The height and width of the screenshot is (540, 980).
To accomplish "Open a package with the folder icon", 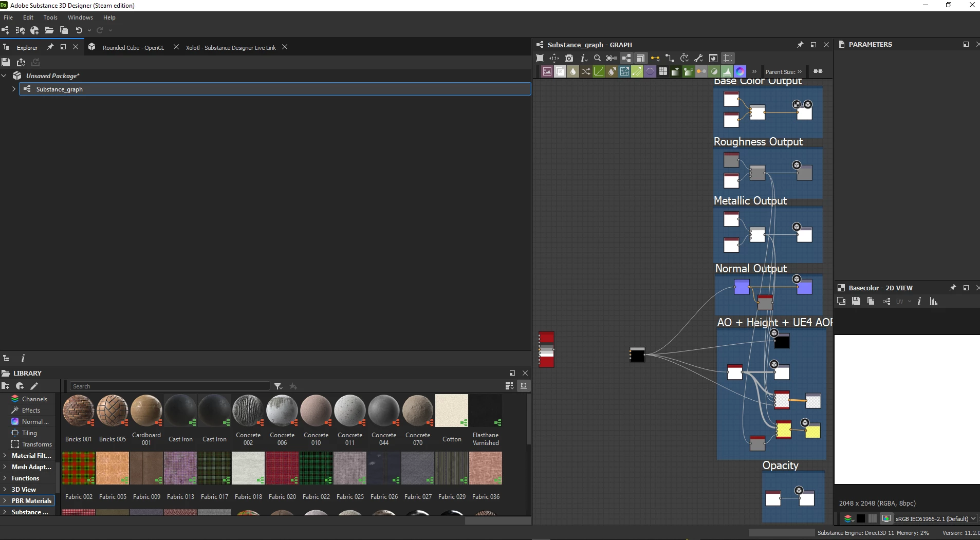I will [49, 30].
